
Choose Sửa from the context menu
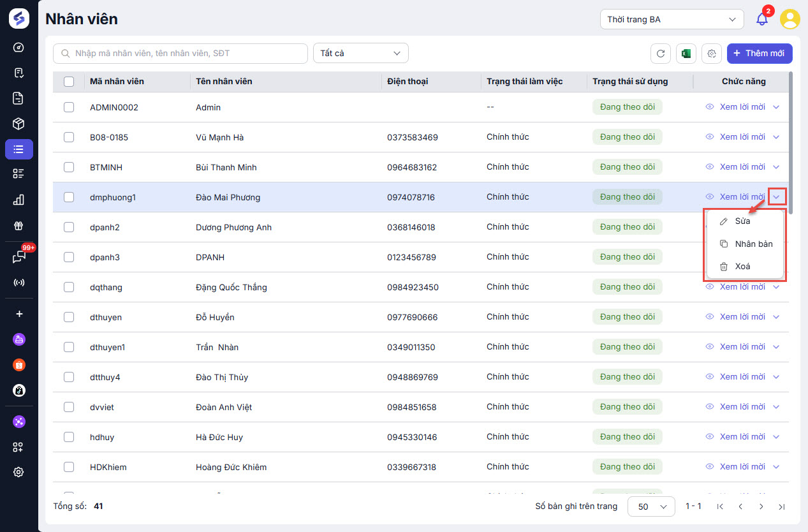pos(742,221)
